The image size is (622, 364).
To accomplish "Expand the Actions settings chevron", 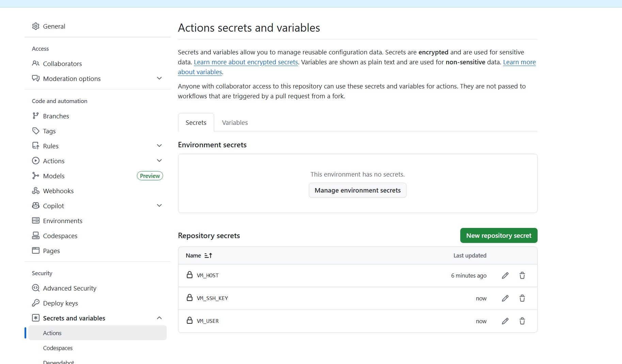I will [159, 161].
